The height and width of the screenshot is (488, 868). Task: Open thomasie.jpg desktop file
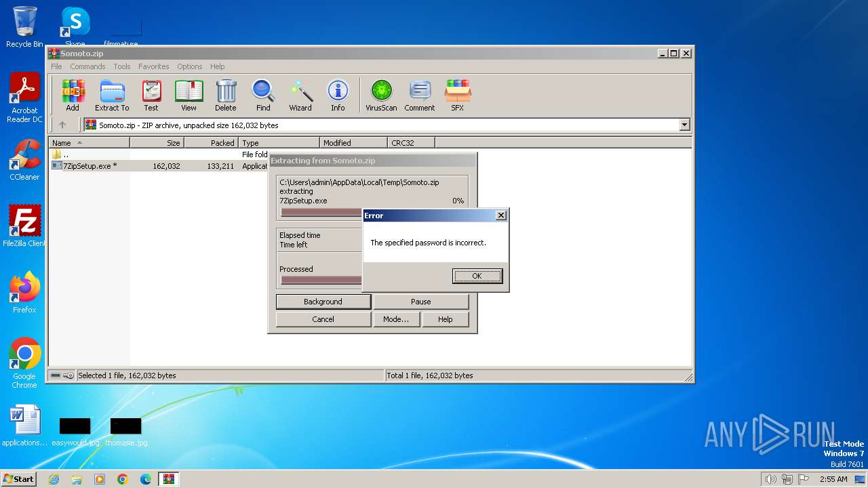(126, 432)
